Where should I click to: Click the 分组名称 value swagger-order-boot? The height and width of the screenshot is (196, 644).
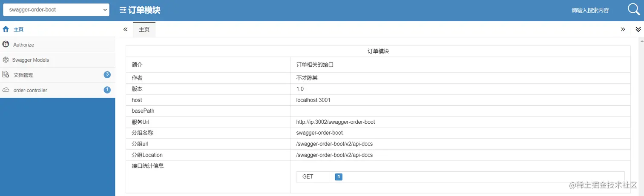point(319,133)
